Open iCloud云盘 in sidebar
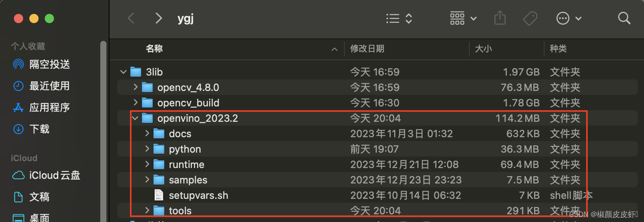Viewport: 644px width, 222px height. [46, 175]
